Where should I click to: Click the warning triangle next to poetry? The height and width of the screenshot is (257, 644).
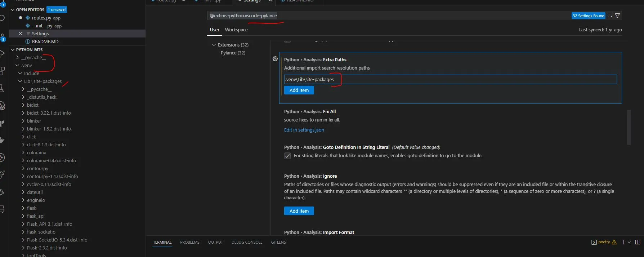pyautogui.click(x=614, y=242)
